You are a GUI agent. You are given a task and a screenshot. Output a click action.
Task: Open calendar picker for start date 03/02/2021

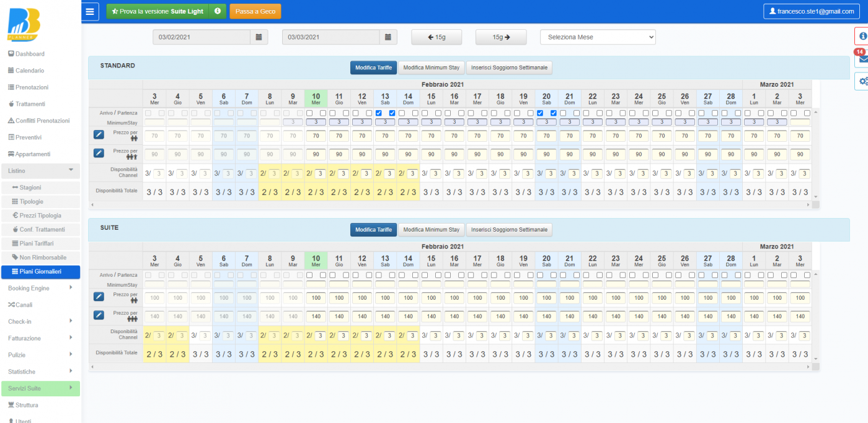click(259, 37)
